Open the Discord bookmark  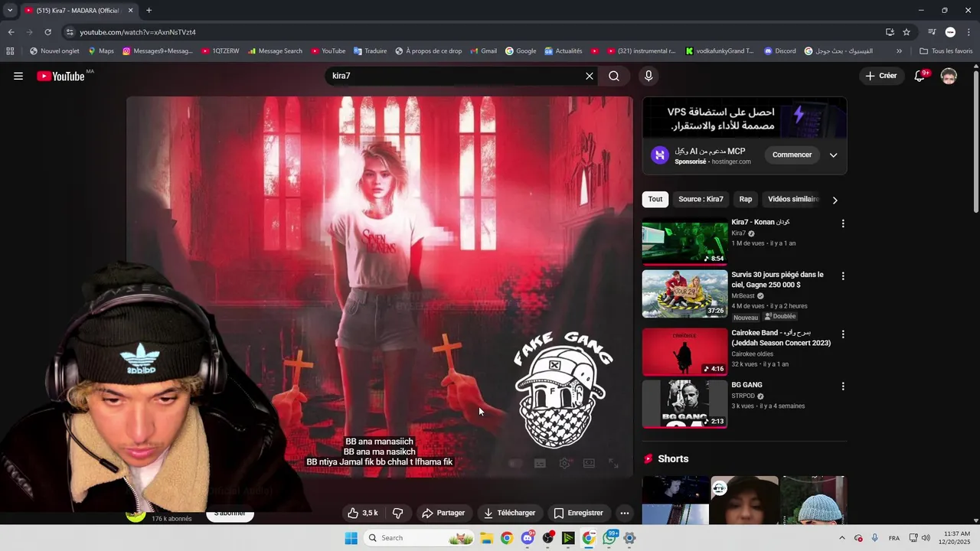(x=780, y=51)
